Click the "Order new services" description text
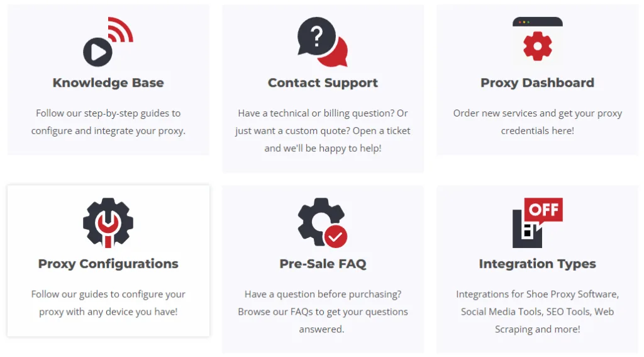The width and height of the screenshot is (644, 357). pos(537,122)
